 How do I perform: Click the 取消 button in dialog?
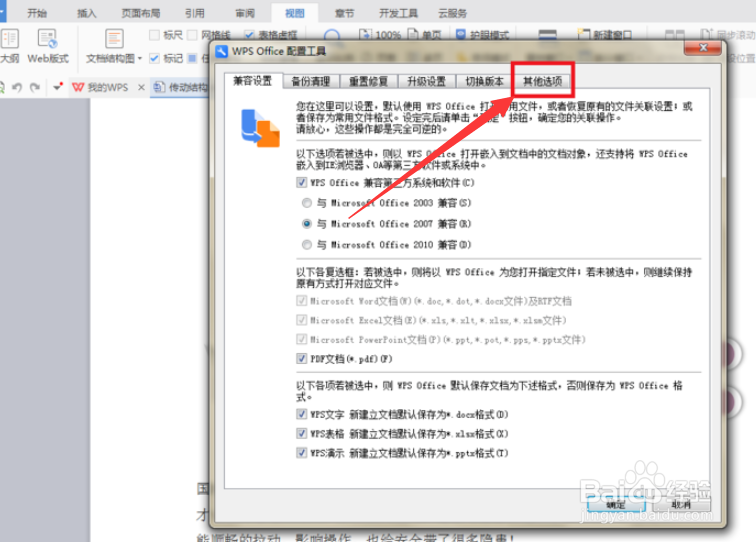coord(681,504)
